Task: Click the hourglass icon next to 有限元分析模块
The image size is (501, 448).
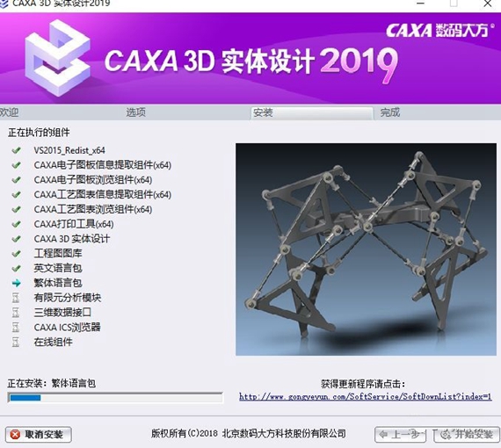Action: pos(15,298)
